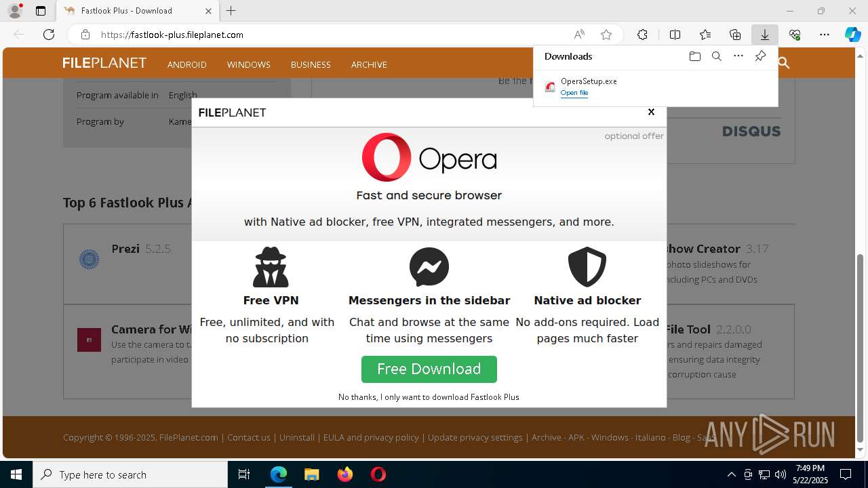Open the browser profile avatar
The height and width of the screenshot is (488, 868).
pyautogui.click(x=15, y=11)
